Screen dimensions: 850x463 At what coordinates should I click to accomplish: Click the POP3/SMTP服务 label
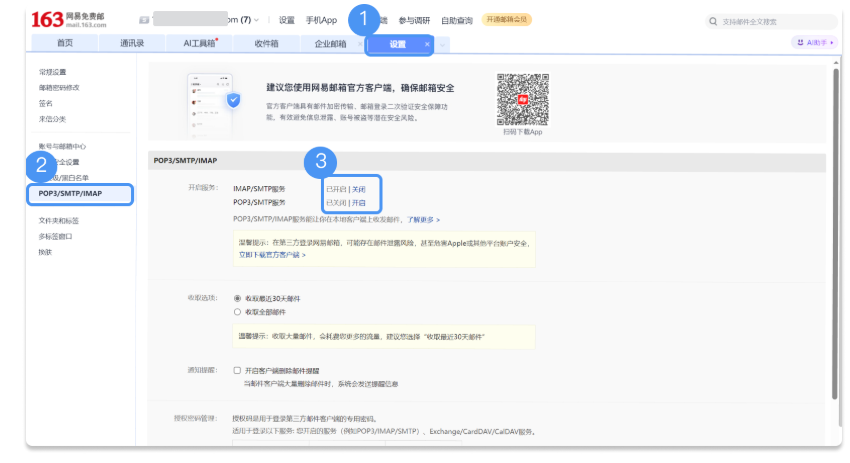[259, 202]
